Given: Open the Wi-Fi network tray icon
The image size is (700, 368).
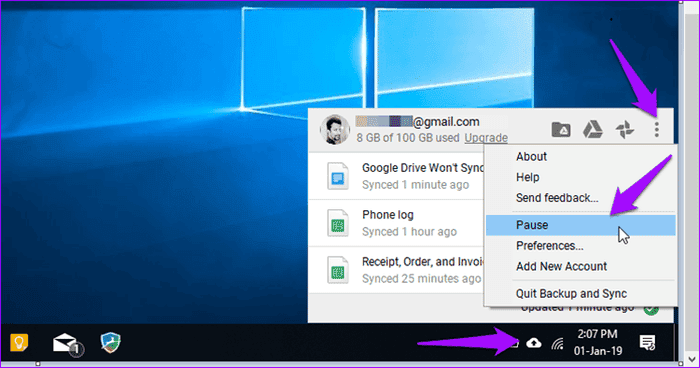Looking at the screenshot, I should (557, 343).
